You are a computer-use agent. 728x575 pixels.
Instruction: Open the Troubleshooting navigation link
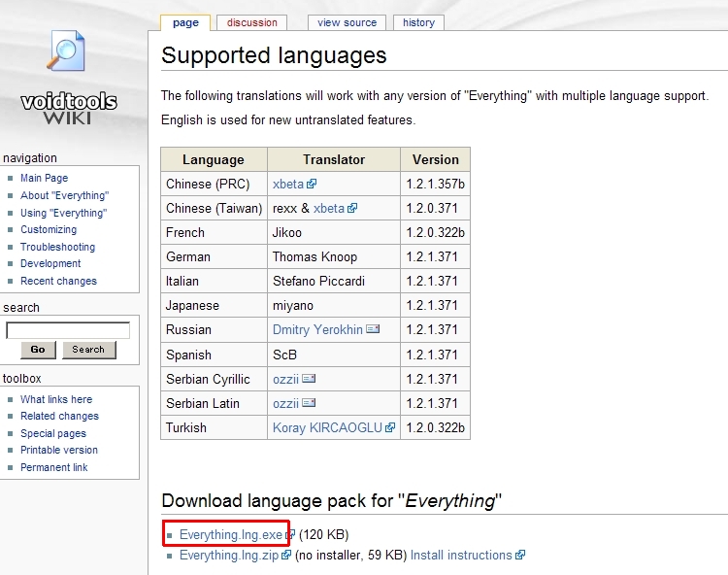(x=57, y=247)
